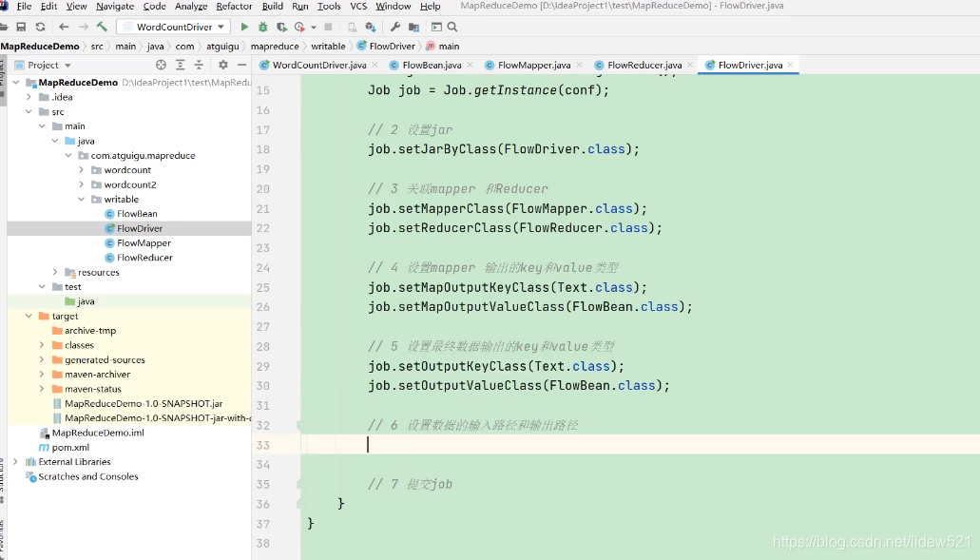
Task: Open Settings via the wrench icon
Action: 395,27
